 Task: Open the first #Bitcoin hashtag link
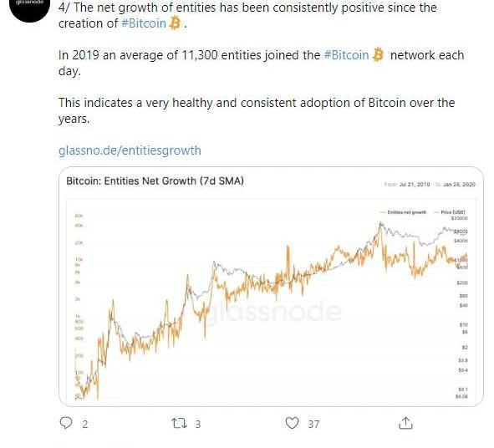144,23
